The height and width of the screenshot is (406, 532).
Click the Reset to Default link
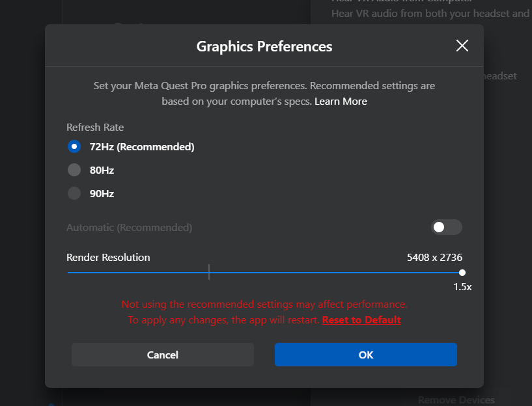point(361,320)
